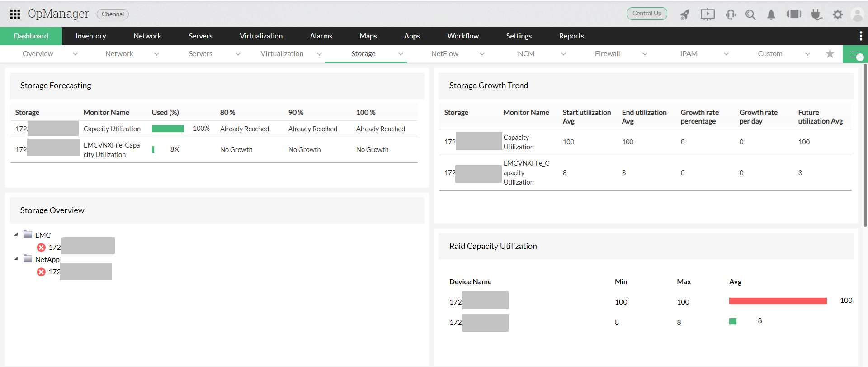
Task: Click the green add-widget button
Action: 855,54
